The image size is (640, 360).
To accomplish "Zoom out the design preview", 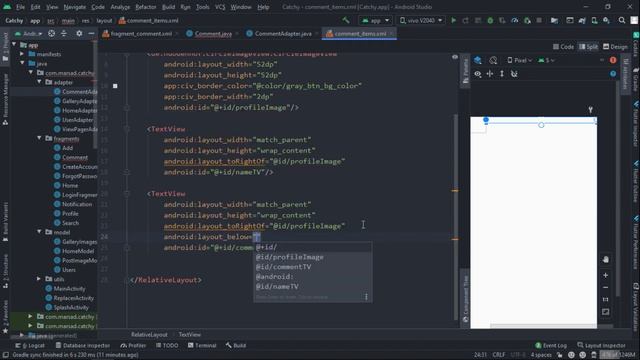I will (x=606, y=287).
